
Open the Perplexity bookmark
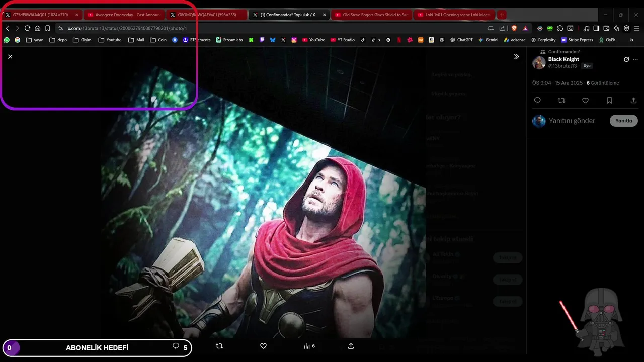tap(543, 40)
